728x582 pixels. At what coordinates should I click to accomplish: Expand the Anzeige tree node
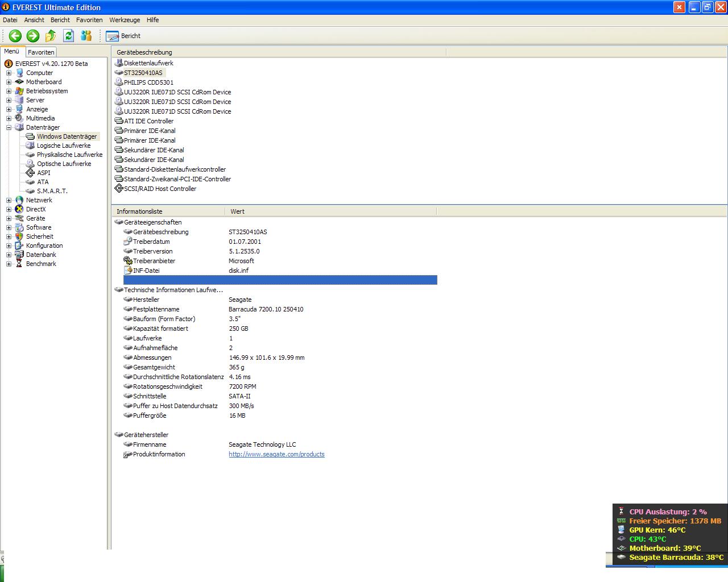[9, 109]
